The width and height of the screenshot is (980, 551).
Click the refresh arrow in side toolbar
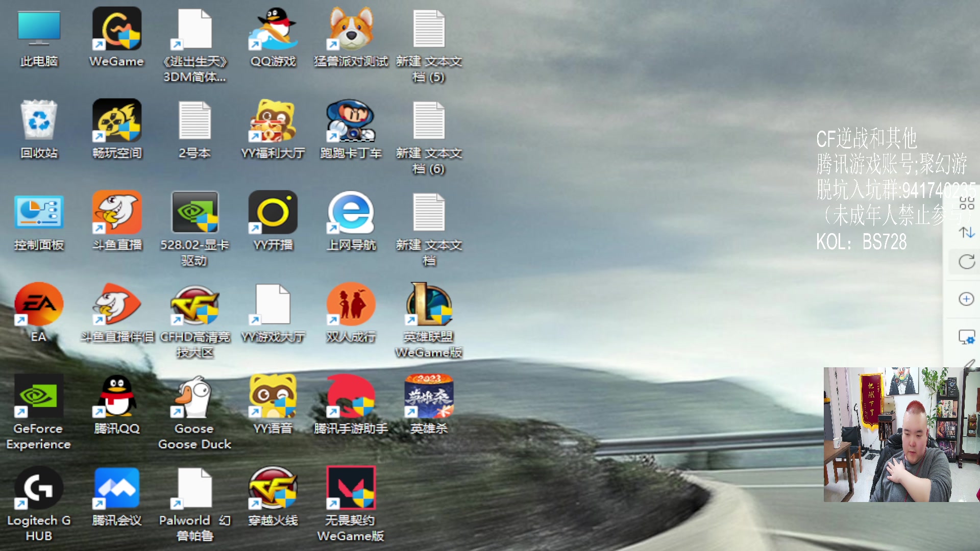pyautogui.click(x=967, y=262)
